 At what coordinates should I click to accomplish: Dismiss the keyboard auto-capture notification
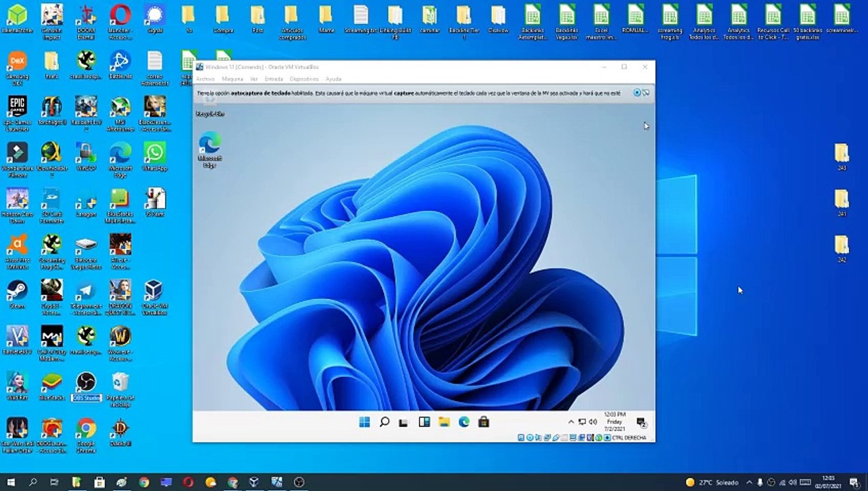[x=637, y=93]
